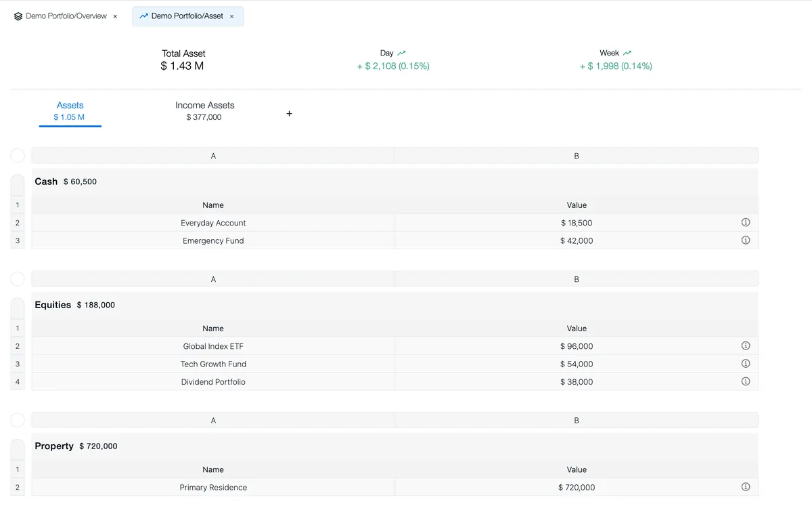812x508 pixels.
Task: Click the $ 38,000 value cell
Action: point(577,381)
